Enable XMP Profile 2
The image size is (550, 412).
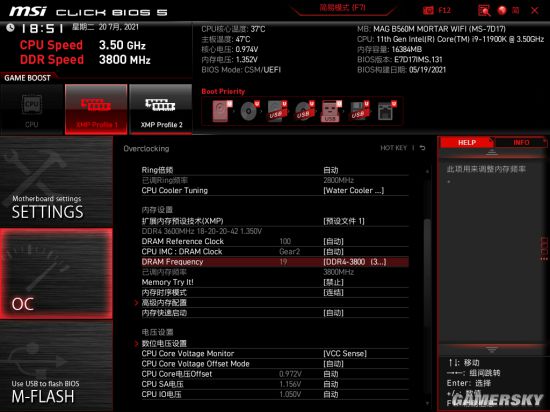pyautogui.click(x=161, y=109)
